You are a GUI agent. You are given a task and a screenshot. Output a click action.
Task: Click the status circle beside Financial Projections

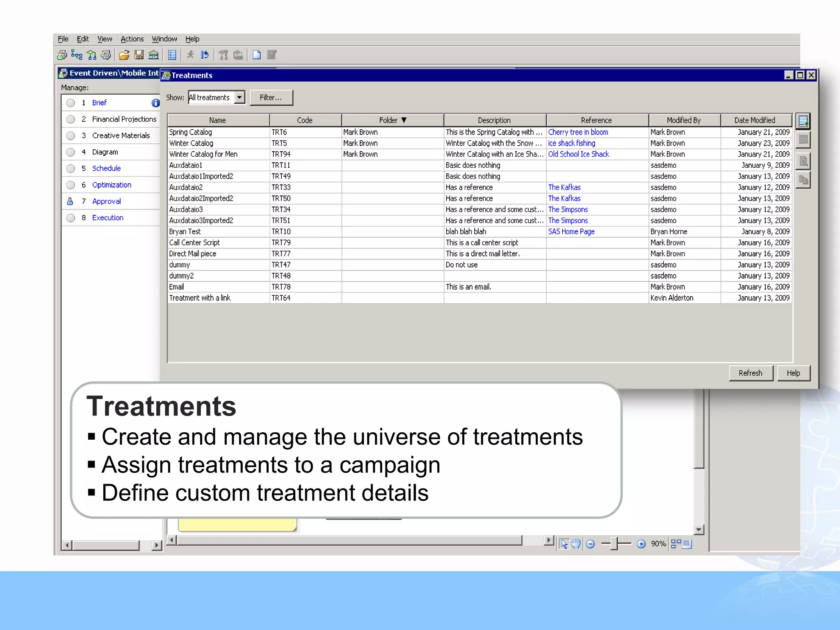click(x=71, y=119)
